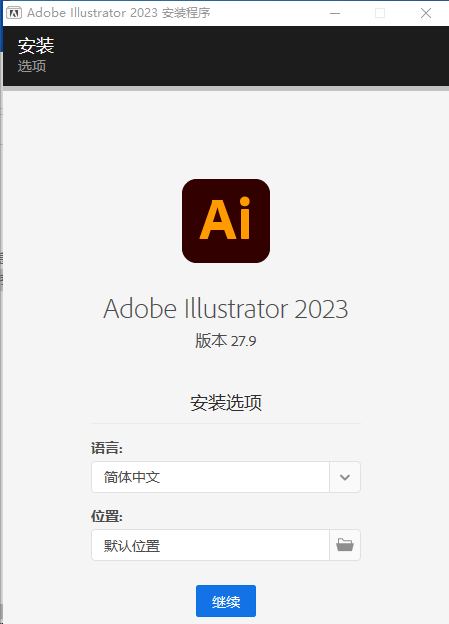The width and height of the screenshot is (449, 624).
Task: Click the Adobe Illustrator 2023 product title
Action: [x=226, y=309]
